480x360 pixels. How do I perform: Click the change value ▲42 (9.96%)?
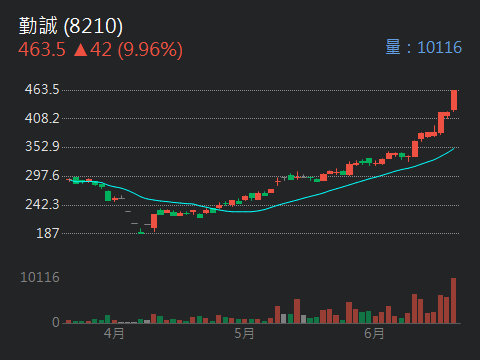128,50
